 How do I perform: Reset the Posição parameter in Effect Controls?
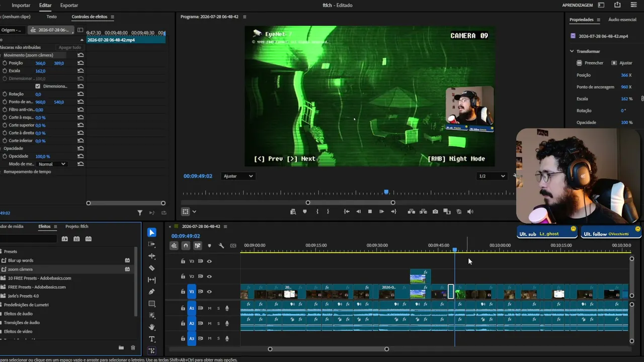(80, 63)
